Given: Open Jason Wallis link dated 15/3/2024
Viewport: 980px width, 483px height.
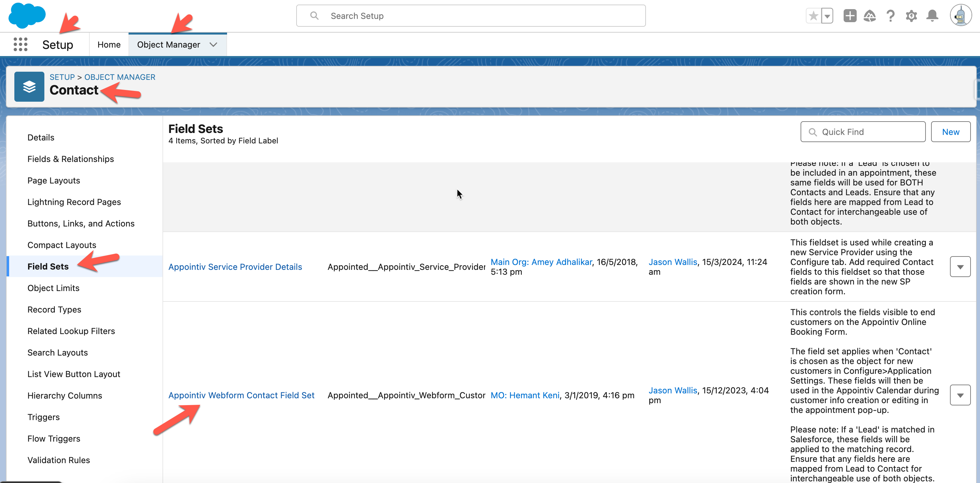Looking at the screenshot, I should pos(673,262).
